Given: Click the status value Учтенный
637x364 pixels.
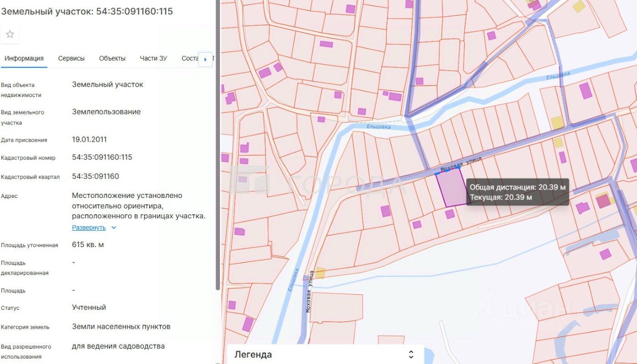Looking at the screenshot, I should coord(89,307).
